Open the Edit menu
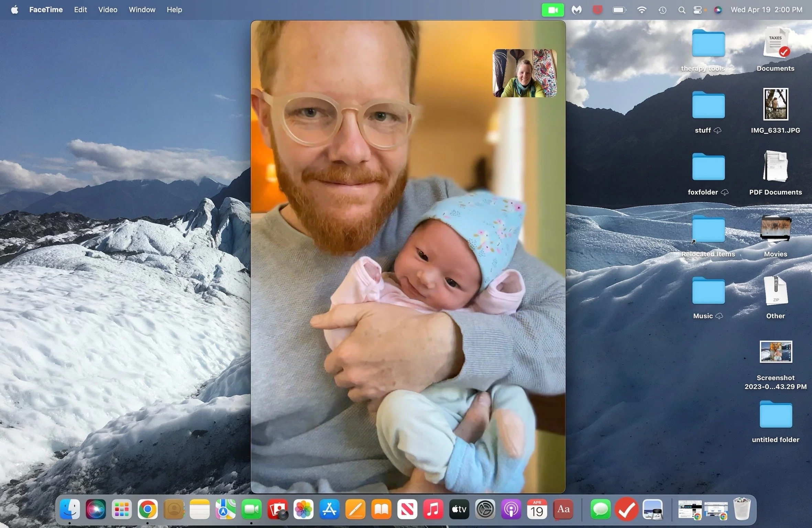This screenshot has height=528, width=812. coord(80,10)
